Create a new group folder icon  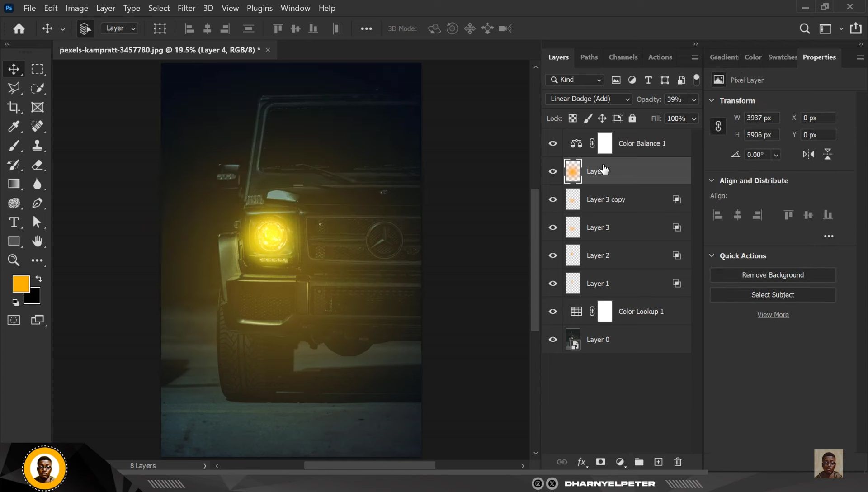(x=639, y=462)
